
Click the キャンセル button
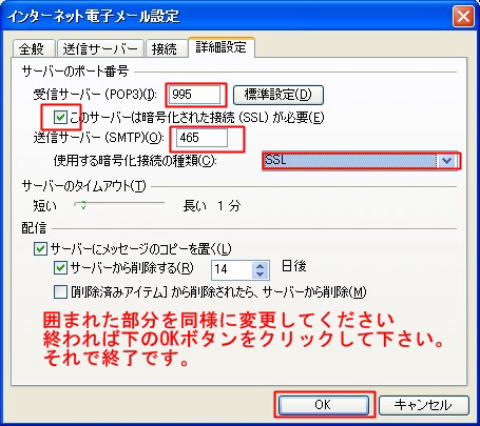(x=424, y=405)
